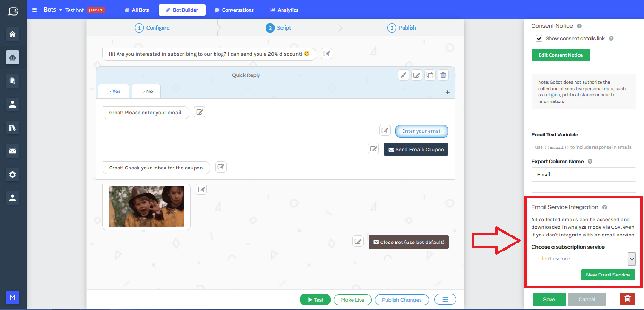Image resolution: width=644 pixels, height=310 pixels.
Task: Click Publish Changes button
Action: coord(402,300)
